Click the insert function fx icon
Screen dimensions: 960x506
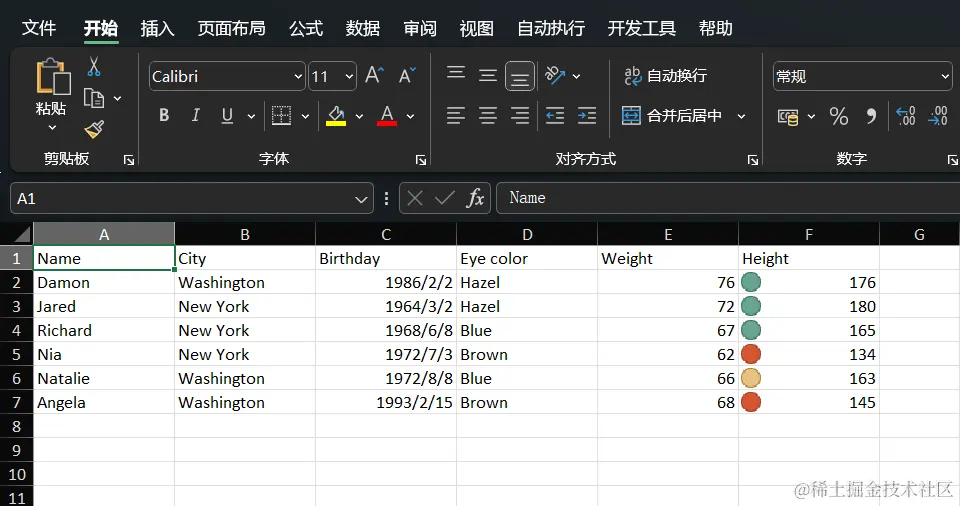click(475, 198)
